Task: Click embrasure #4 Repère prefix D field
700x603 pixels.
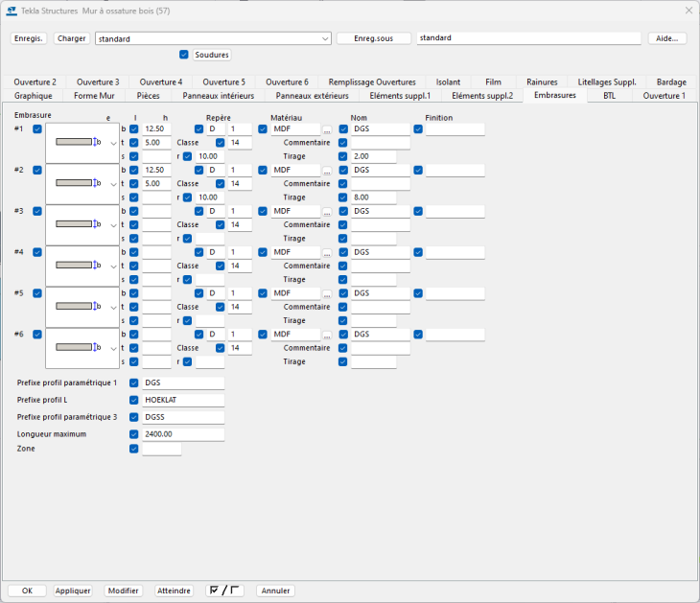Action: click(216, 252)
